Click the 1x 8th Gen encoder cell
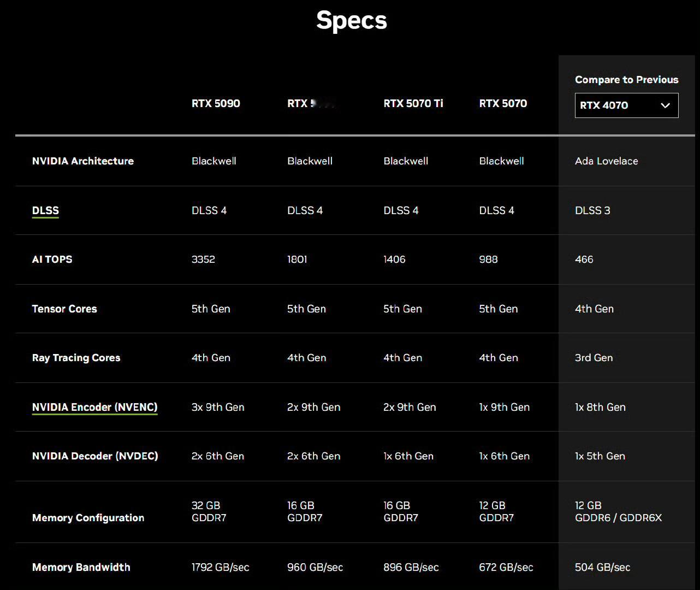Screen dimensions: 700x590 coord(600,407)
